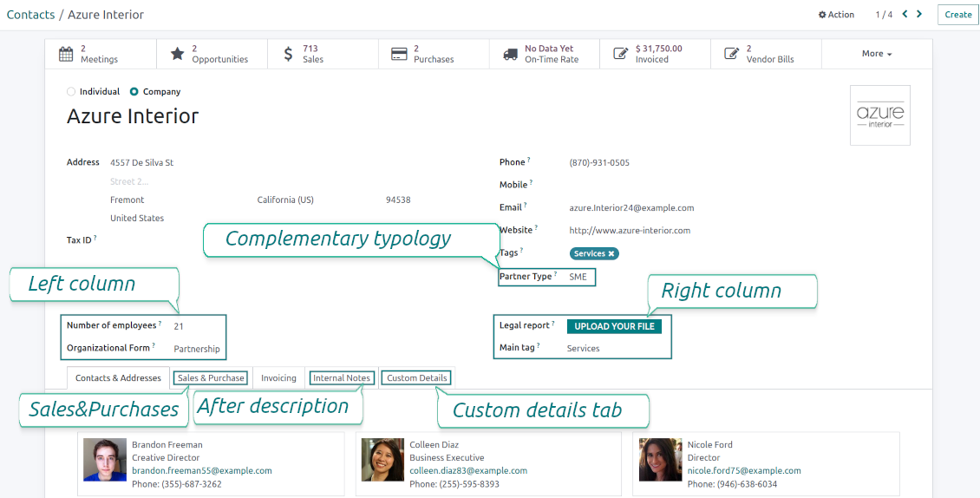Switch to Sales & Purchase tab
This screenshot has width=980, height=498.
211,378
